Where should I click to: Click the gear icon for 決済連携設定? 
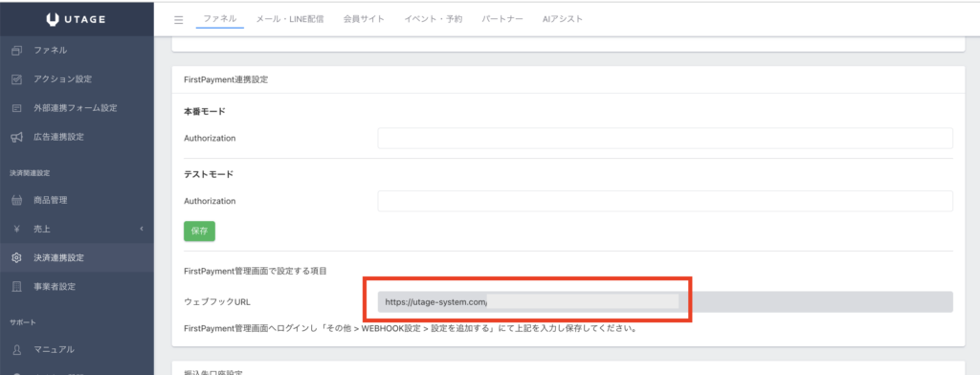tap(17, 258)
